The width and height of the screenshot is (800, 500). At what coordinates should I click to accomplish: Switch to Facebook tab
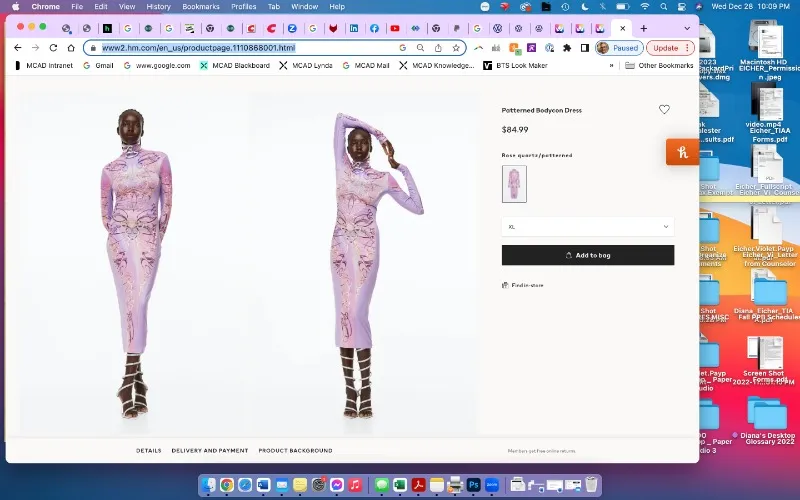click(374, 29)
